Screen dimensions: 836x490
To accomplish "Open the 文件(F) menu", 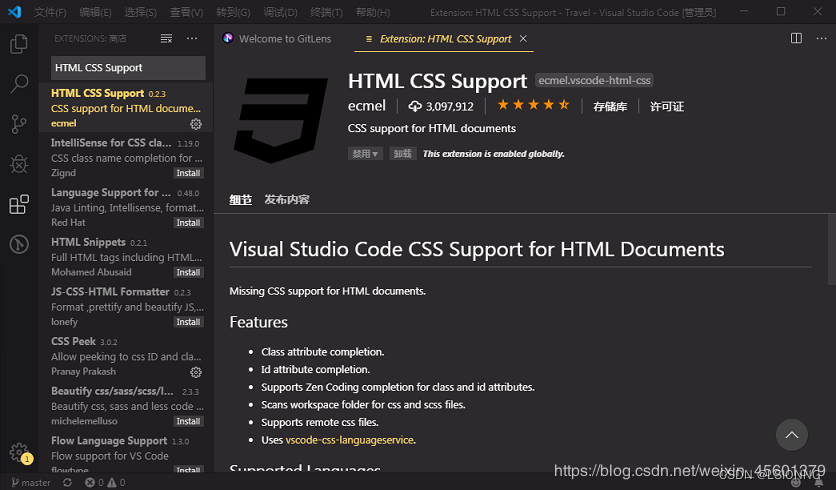I will [50, 12].
